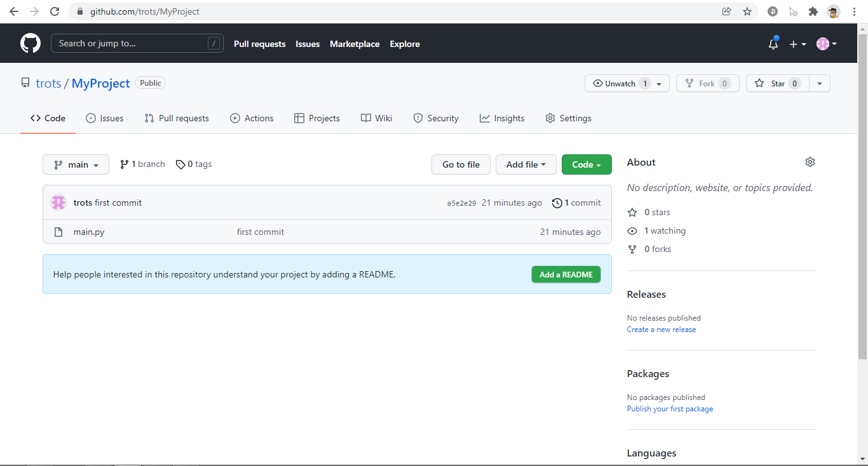Screen dimensions: 868x466
Task: Open the user avatar menu in header
Action: click(x=827, y=44)
